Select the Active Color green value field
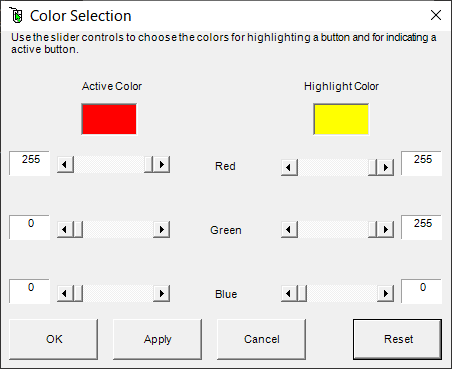This screenshot has height=369, width=452. (30, 227)
